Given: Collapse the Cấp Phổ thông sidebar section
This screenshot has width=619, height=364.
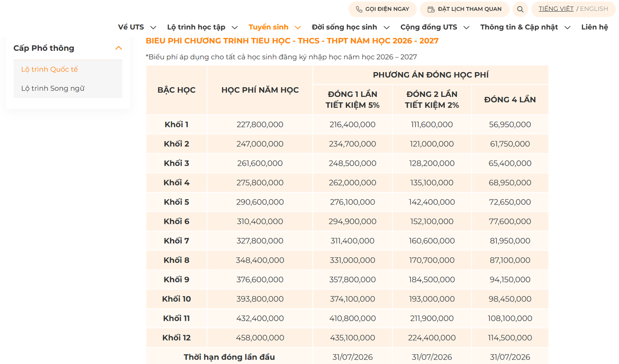Looking at the screenshot, I should (118, 48).
